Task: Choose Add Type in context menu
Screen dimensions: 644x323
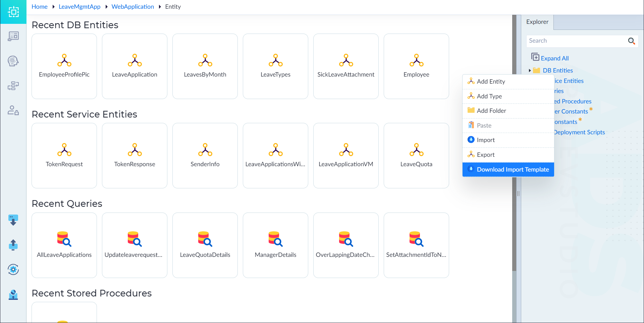Action: 508,96
